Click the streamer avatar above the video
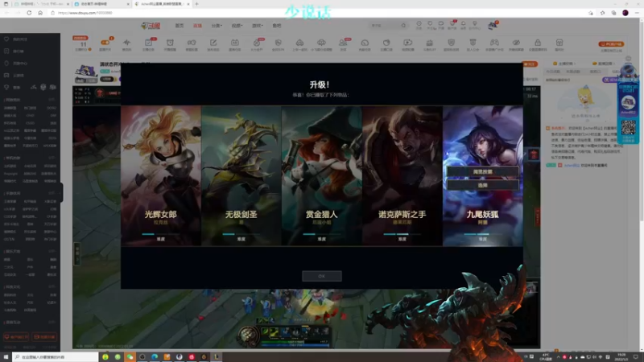Image resolution: width=644 pixels, height=362 pixels. (86, 73)
